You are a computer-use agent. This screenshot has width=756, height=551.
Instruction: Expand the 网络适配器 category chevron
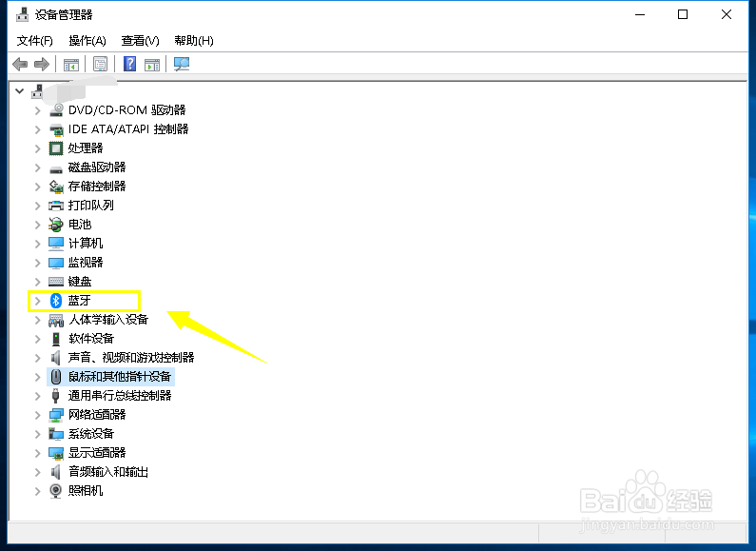[x=38, y=415]
